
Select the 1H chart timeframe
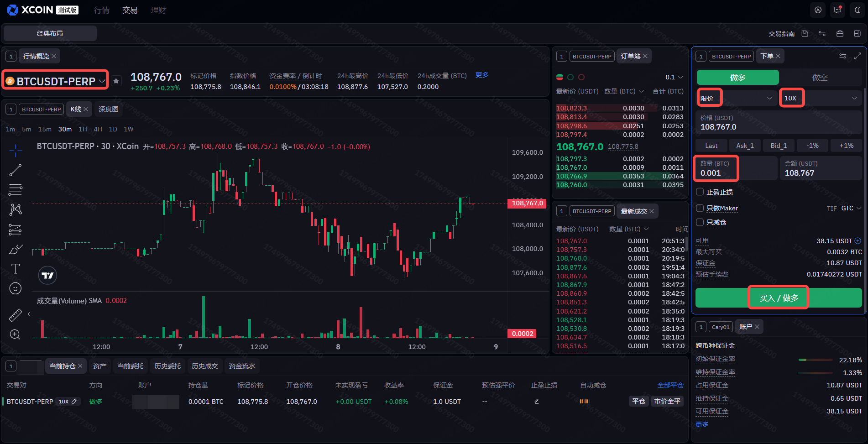[x=83, y=129]
